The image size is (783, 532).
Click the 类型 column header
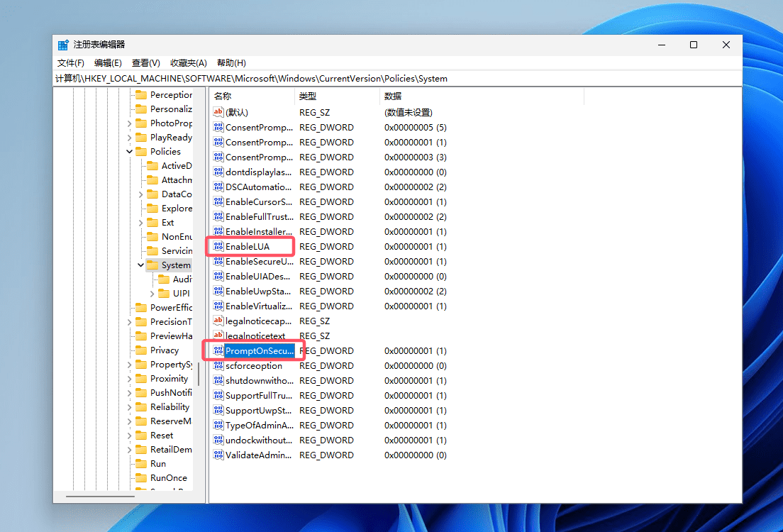(337, 96)
